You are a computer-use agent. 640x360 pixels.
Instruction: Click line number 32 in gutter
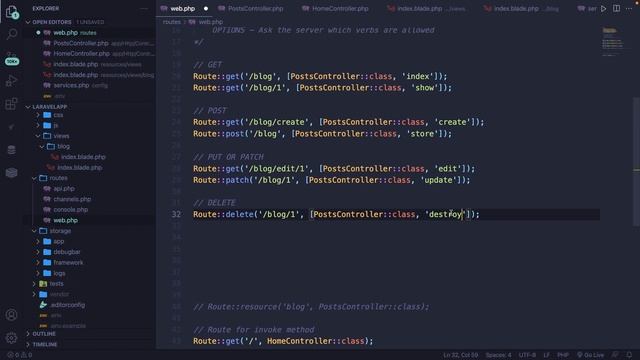(x=176, y=214)
